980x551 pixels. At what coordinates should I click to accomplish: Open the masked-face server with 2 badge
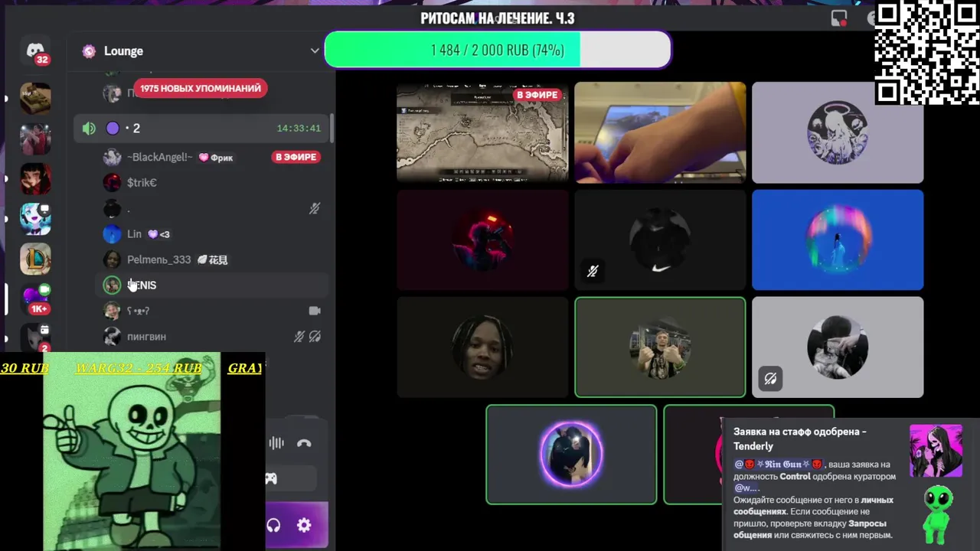35,338
